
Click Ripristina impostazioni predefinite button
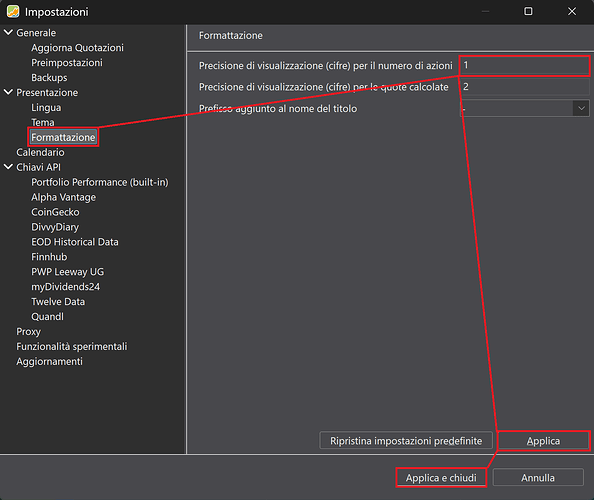(x=406, y=441)
